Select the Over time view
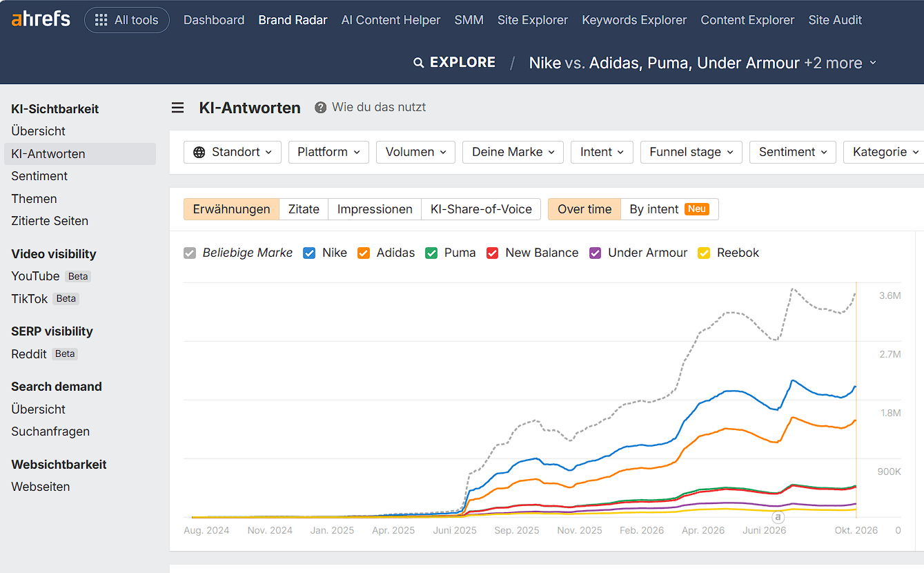Screen dimensions: 924x573 [584, 209]
